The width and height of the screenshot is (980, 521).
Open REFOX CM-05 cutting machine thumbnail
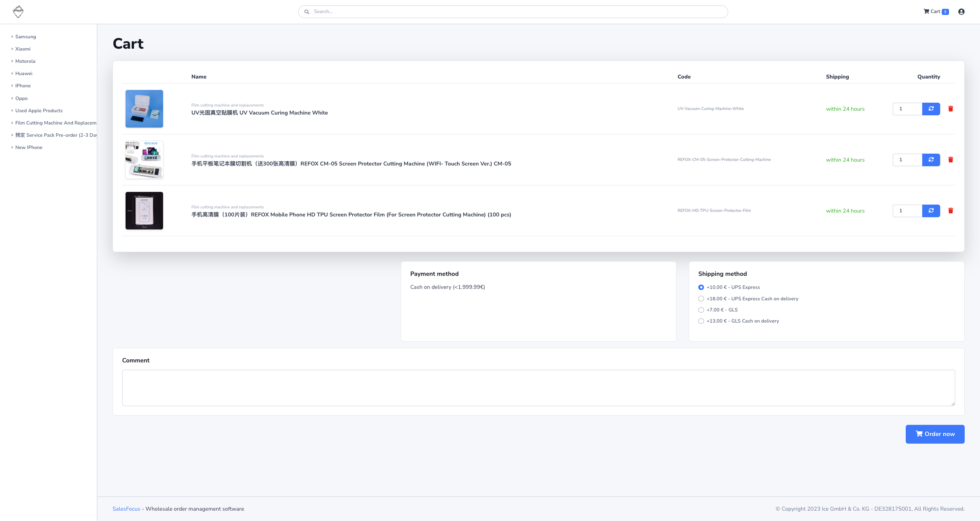pos(144,160)
